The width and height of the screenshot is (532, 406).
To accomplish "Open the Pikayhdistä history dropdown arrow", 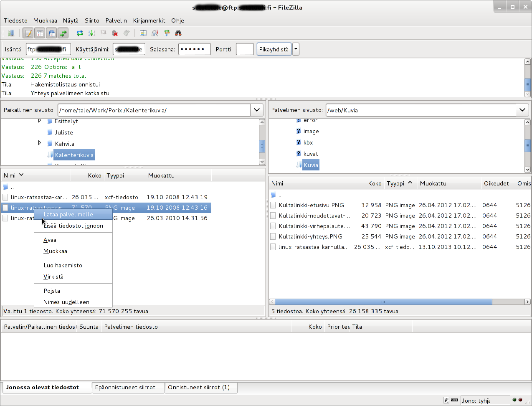I will click(296, 49).
